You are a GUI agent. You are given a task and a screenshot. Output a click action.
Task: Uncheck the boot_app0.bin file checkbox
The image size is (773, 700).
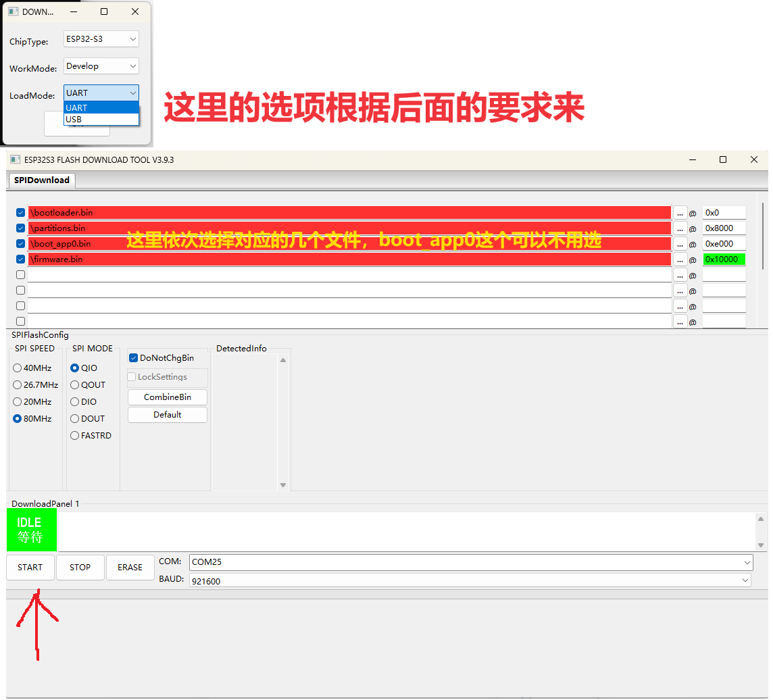(21, 244)
